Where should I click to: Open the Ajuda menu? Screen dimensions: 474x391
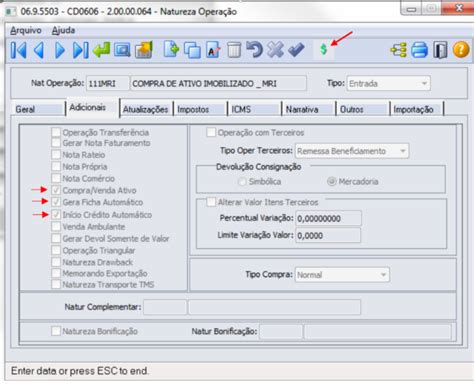click(x=63, y=30)
